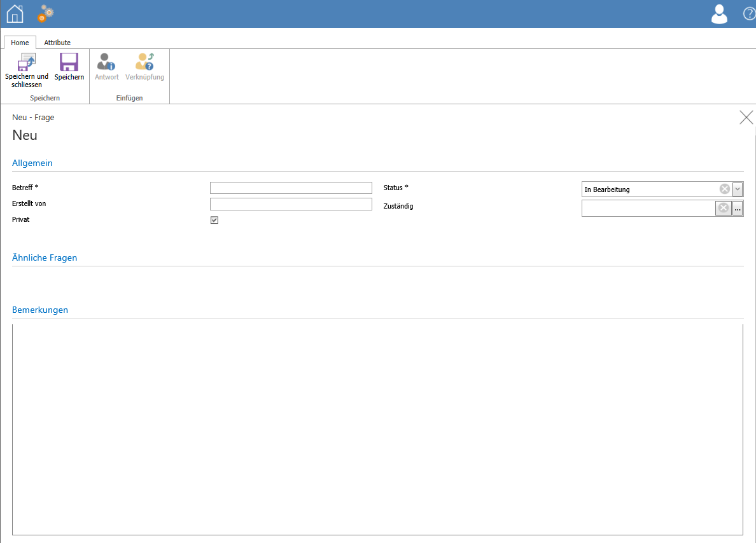Click the Allgemein section heading
756x543 pixels.
click(32, 163)
